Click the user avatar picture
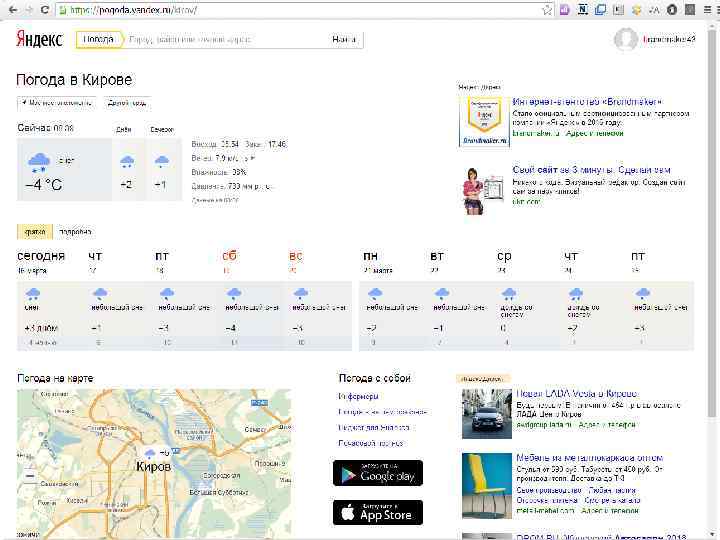 click(626, 39)
